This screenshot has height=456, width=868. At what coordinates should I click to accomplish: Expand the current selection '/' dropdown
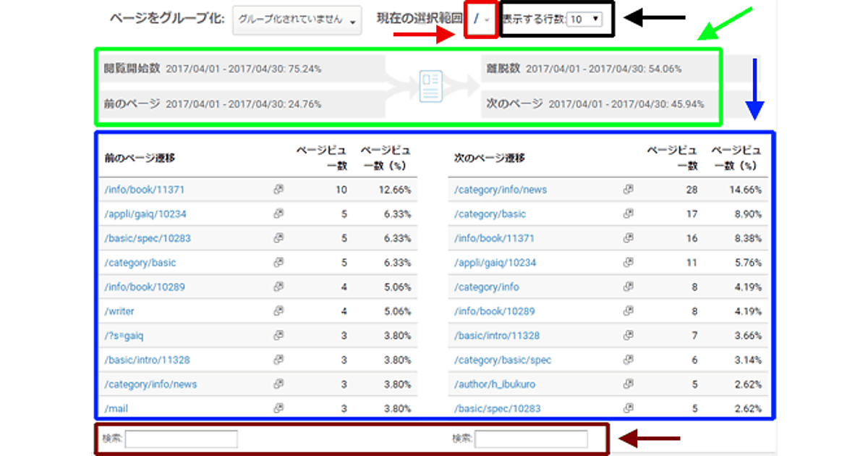482,20
